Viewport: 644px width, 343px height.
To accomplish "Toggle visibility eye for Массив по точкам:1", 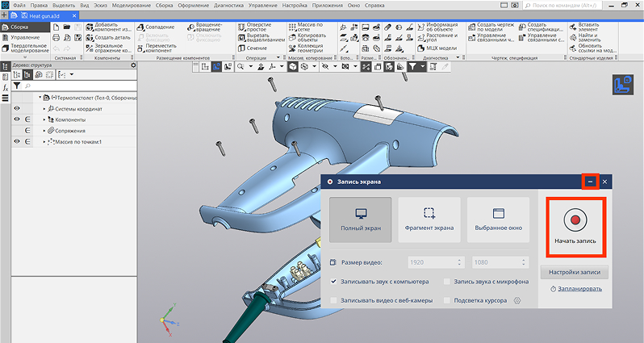I will pos(17,142).
